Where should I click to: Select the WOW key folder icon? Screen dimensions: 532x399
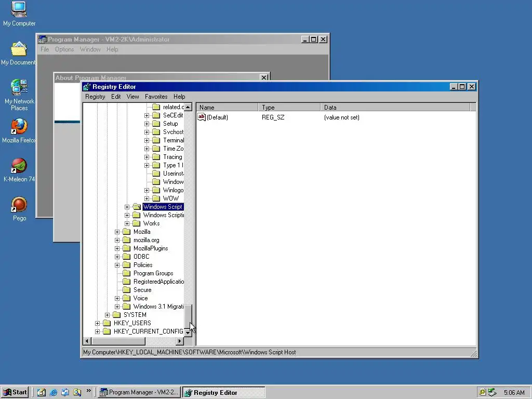[x=156, y=198]
